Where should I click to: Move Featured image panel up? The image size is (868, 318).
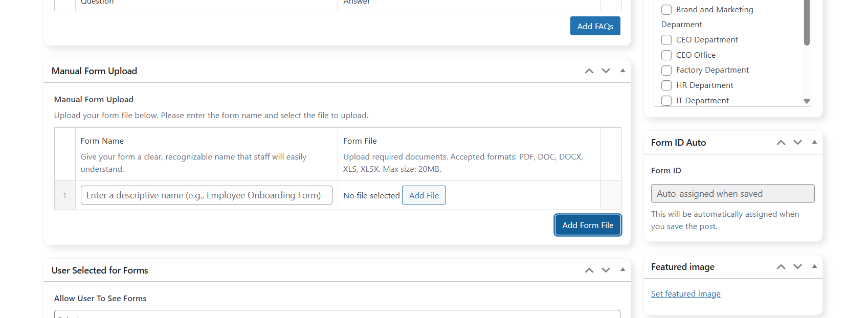(781, 267)
